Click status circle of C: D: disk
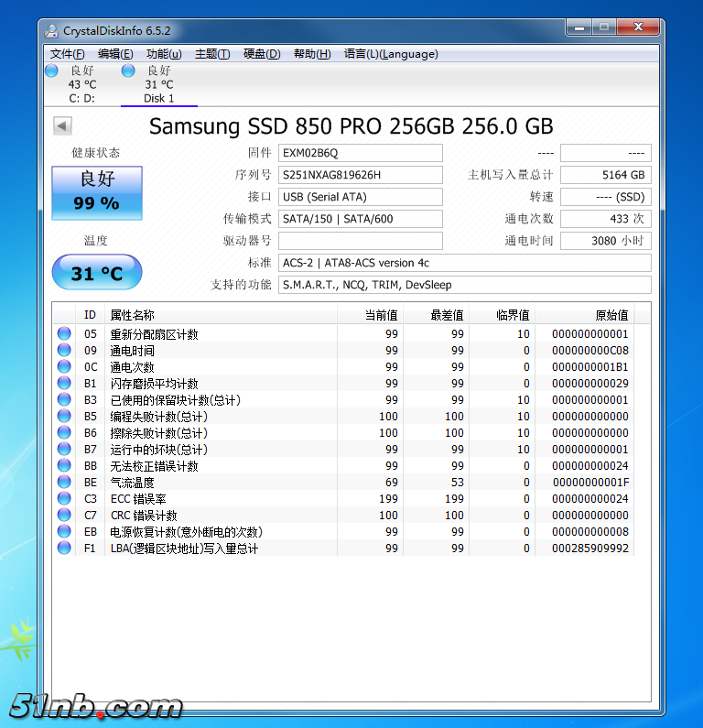This screenshot has width=703, height=728. tap(51, 71)
